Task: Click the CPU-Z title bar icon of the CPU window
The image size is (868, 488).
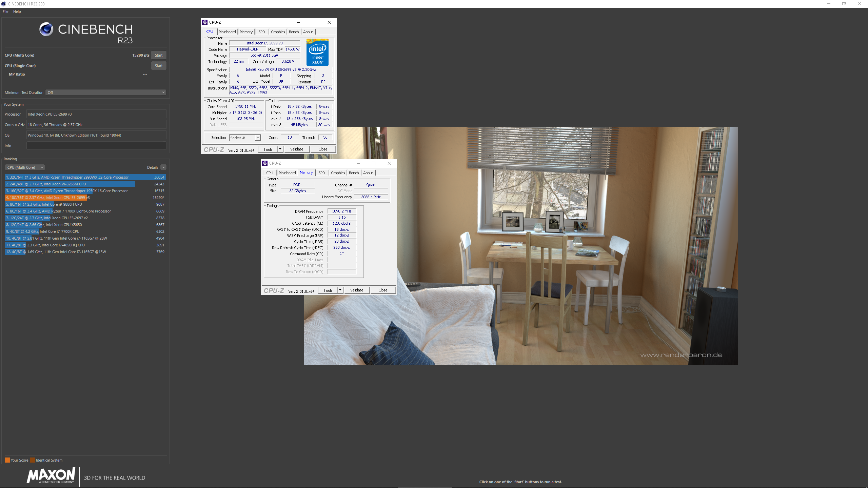Action: coord(205,22)
